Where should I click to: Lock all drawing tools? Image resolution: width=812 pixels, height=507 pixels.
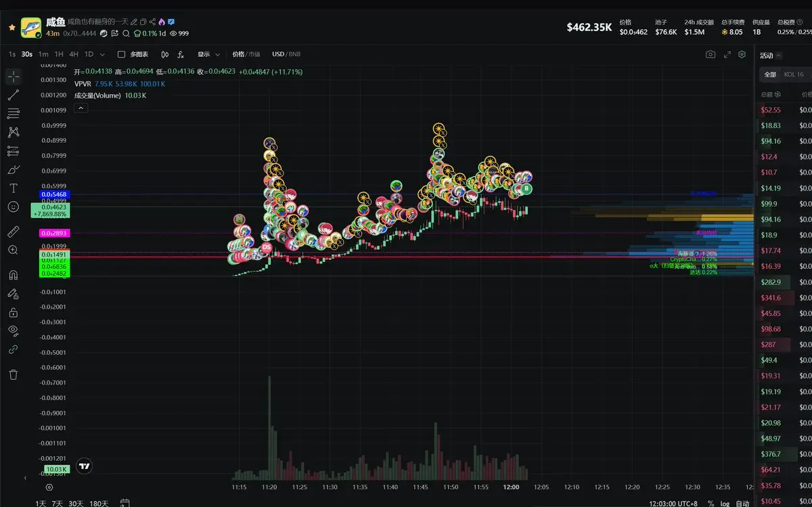(x=14, y=313)
